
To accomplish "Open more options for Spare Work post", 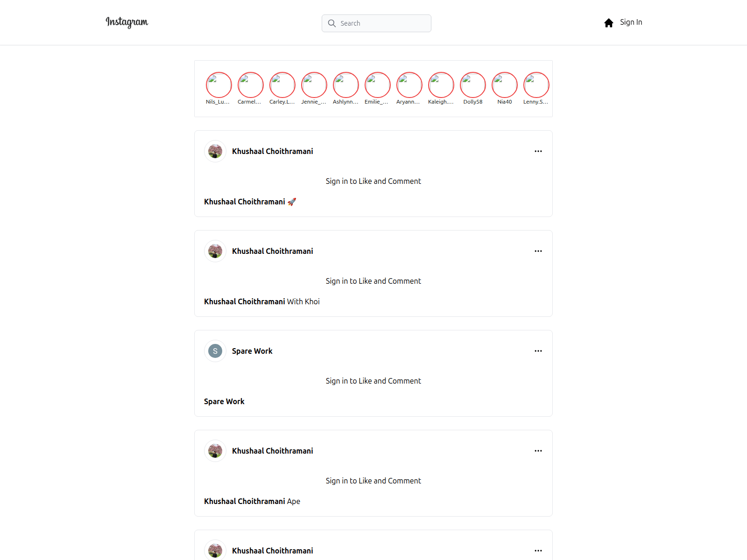I will (538, 351).
